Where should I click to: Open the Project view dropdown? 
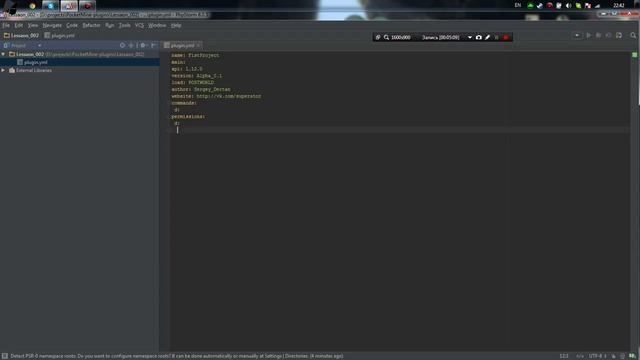pyautogui.click(x=39, y=45)
